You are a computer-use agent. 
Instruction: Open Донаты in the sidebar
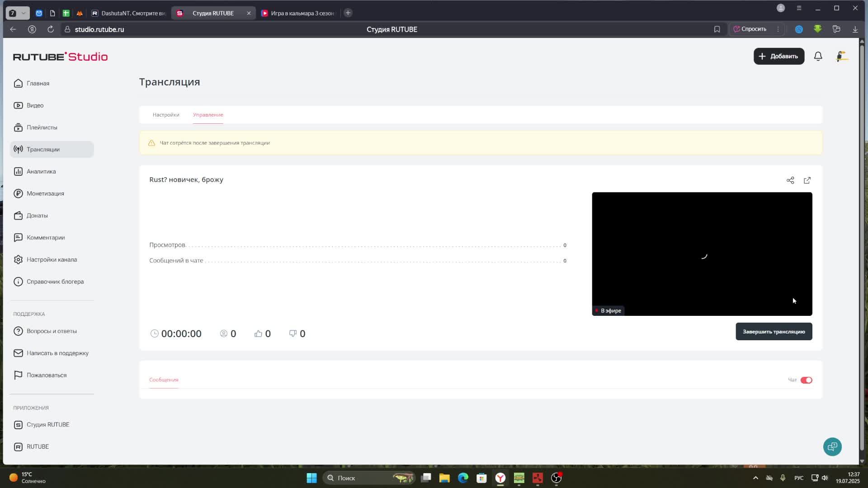tap(37, 216)
